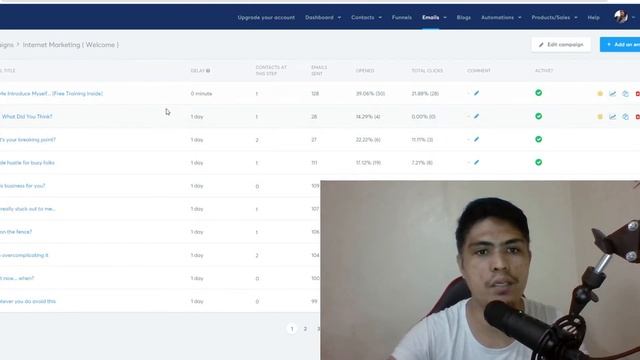Open the 'really stuck out to me...' email
The image size is (640, 360).
[27, 209]
